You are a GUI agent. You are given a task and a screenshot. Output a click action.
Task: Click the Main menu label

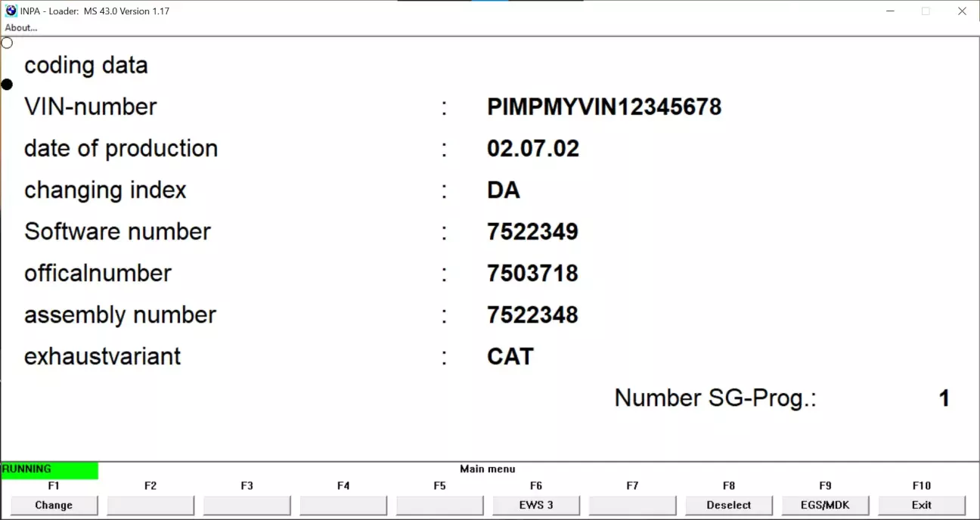[x=487, y=469]
